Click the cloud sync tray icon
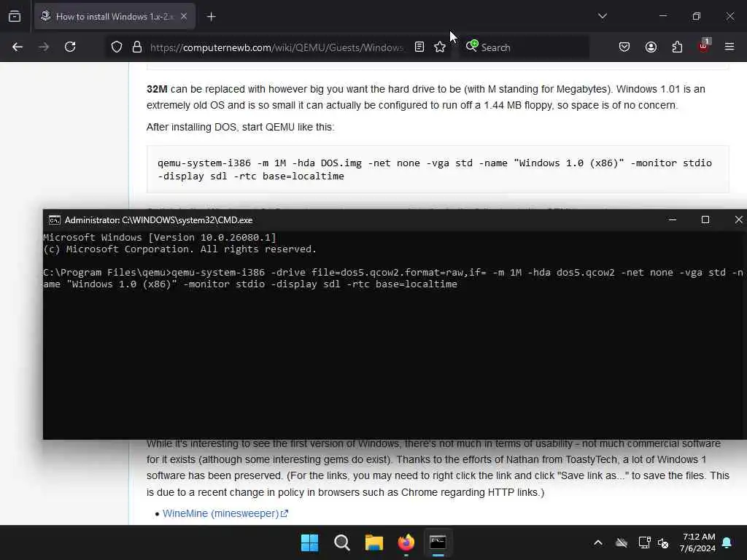This screenshot has height=560, width=747. point(622,542)
